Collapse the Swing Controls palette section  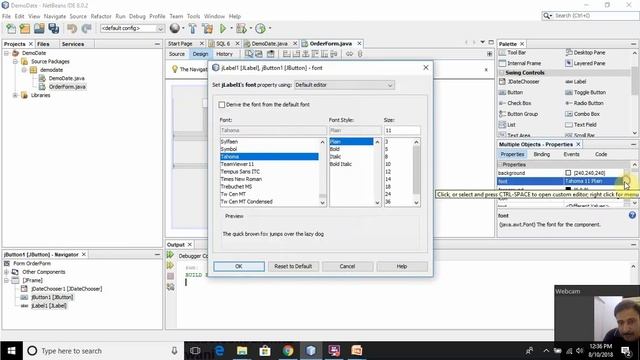coord(502,73)
